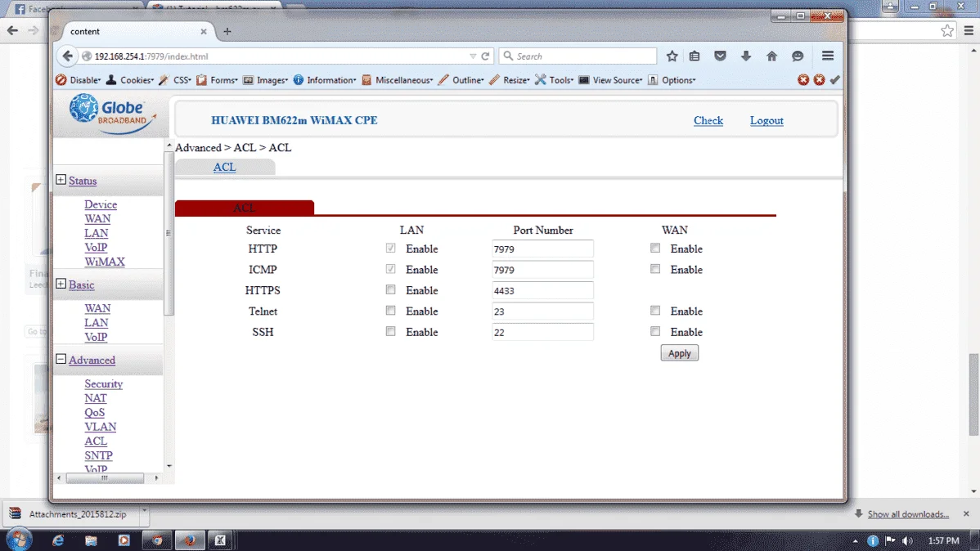The image size is (980, 551).
Task: Collapse the Advanced menu section
Action: (x=61, y=359)
